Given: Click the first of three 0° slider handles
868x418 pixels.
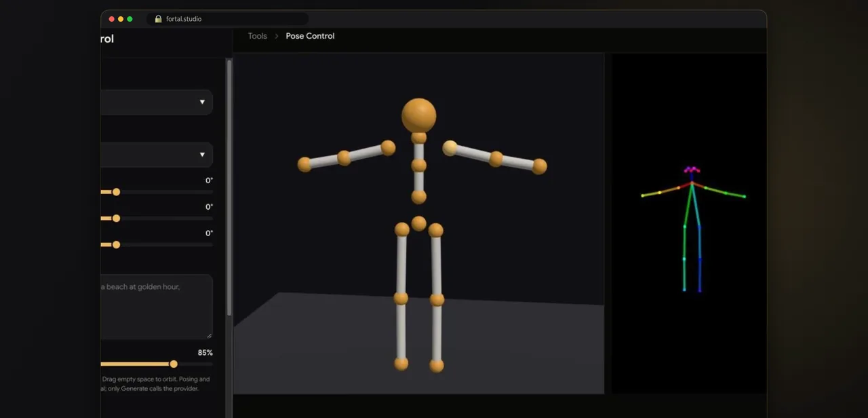Looking at the screenshot, I should point(116,192).
